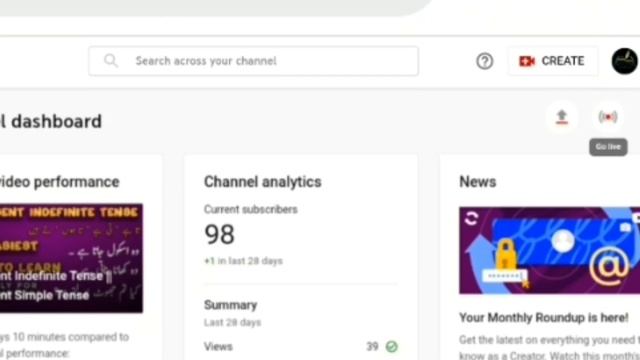Viewport: 640px width, 360px height.
Task: Click the 'News' card heading
Action: tap(478, 182)
